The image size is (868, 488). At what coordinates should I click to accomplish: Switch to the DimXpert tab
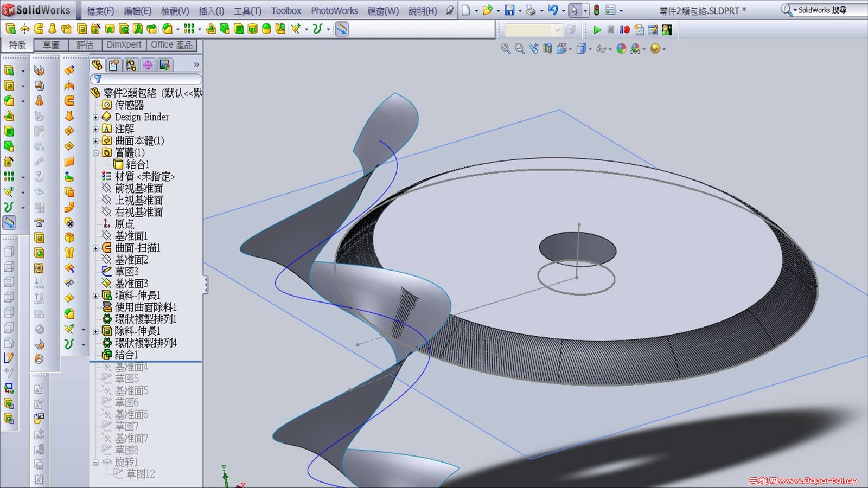124,45
